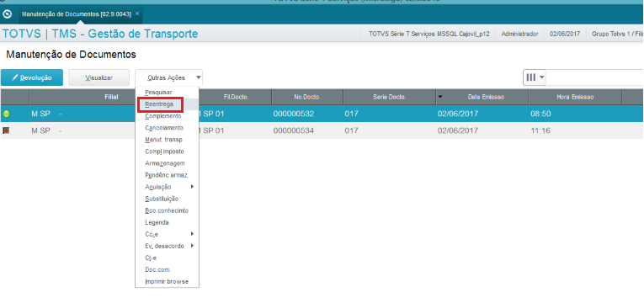Viewport: 644px width, 303px height.
Task: Open Manut. transp menu entry
Action: pyautogui.click(x=163, y=140)
